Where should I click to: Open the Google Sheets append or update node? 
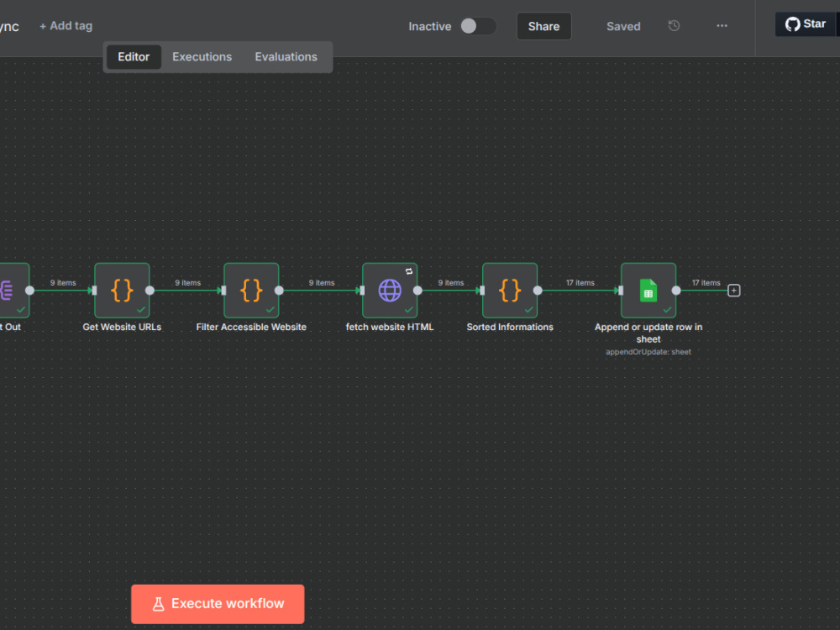pos(648,291)
